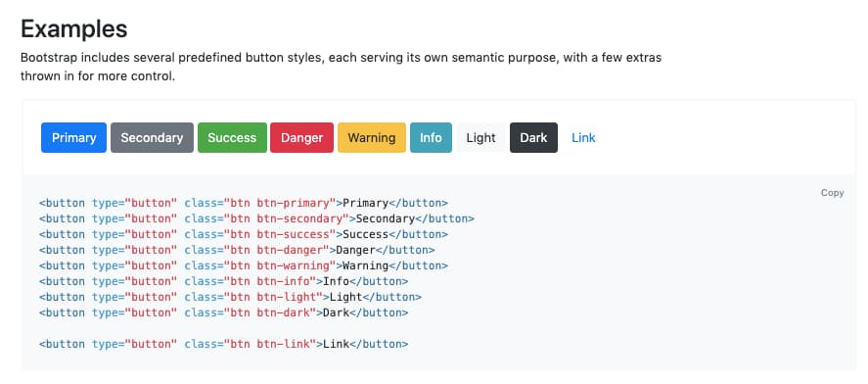Copy the code snippet with Copy

832,193
